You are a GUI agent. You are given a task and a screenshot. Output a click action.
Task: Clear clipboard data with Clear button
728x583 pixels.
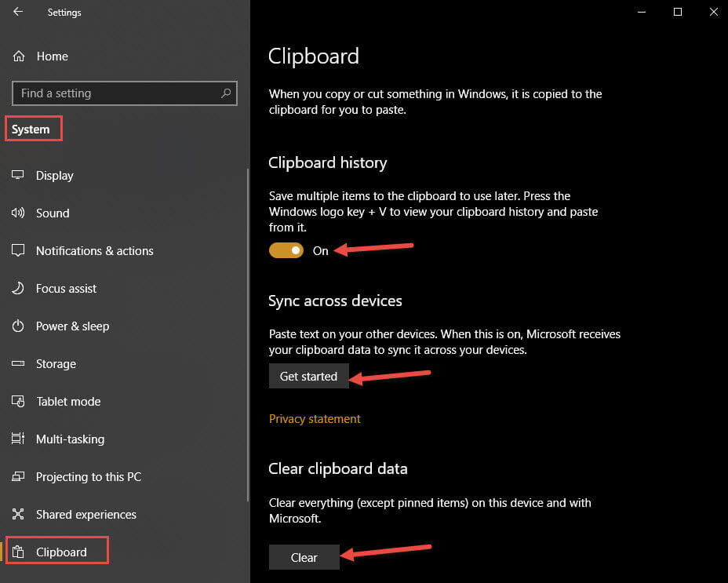click(x=304, y=557)
